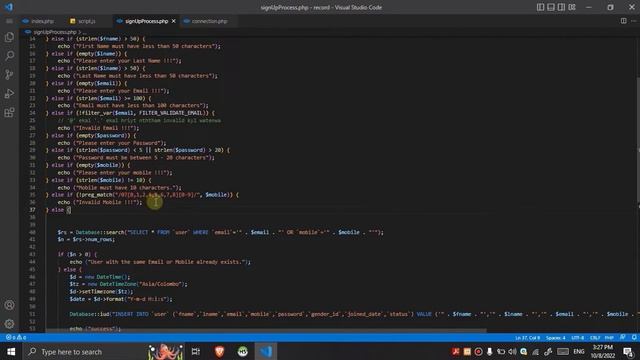Click line number 40 in gutter
Screen dimensions: 640x360
click(x=32, y=232)
